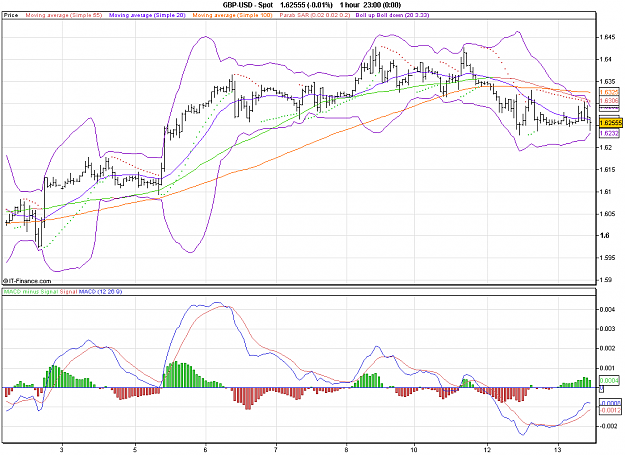Click date label '7' on time axis
Viewport: 625px width, 455px height.
click(x=276, y=450)
